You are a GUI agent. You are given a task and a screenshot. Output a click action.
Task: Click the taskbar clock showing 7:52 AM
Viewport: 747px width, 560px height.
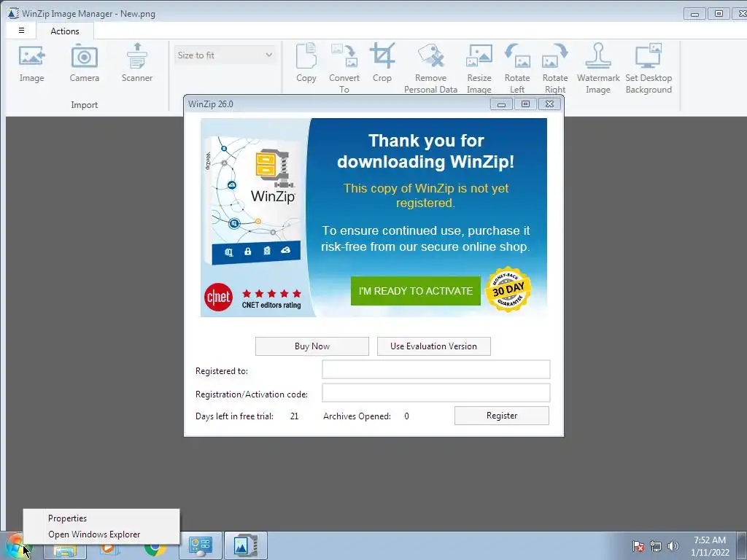(710, 546)
